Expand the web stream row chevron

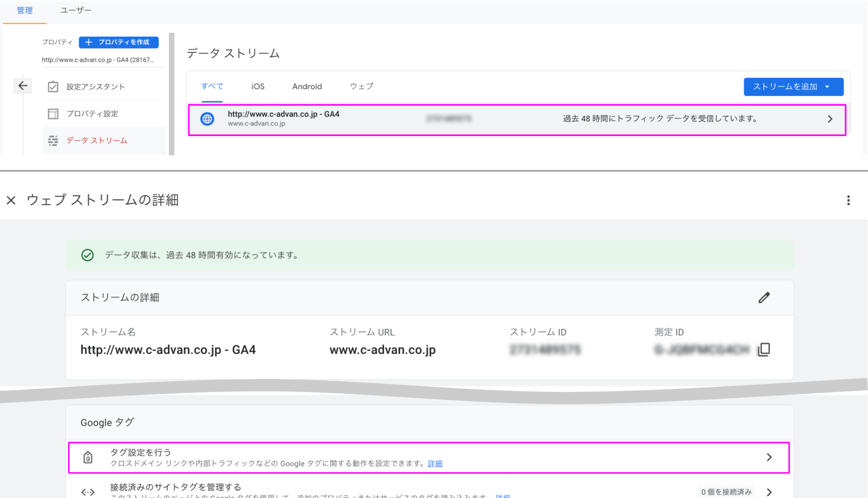pos(830,119)
